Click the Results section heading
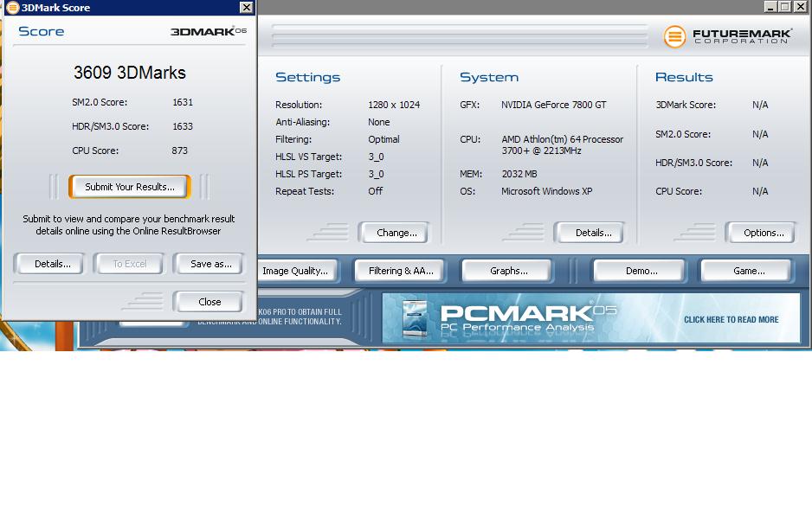812x519 pixels. (684, 78)
